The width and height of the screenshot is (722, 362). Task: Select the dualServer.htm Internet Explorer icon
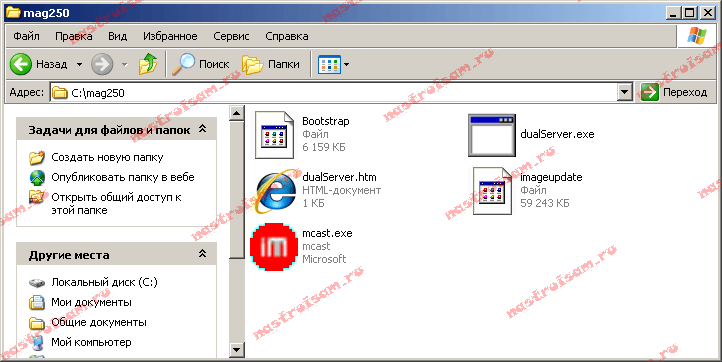[x=275, y=191]
